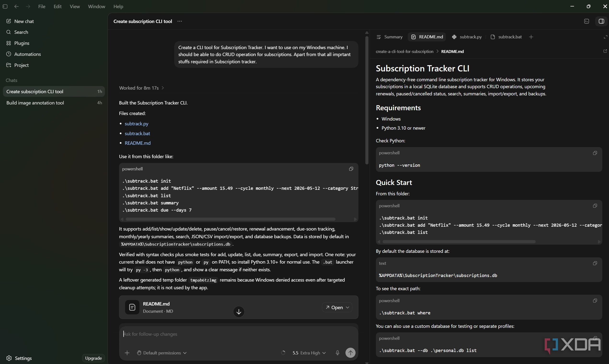Image resolution: width=609 pixels, height=364 pixels.
Task: Toggle the left sidebar icon
Action: 5,6
